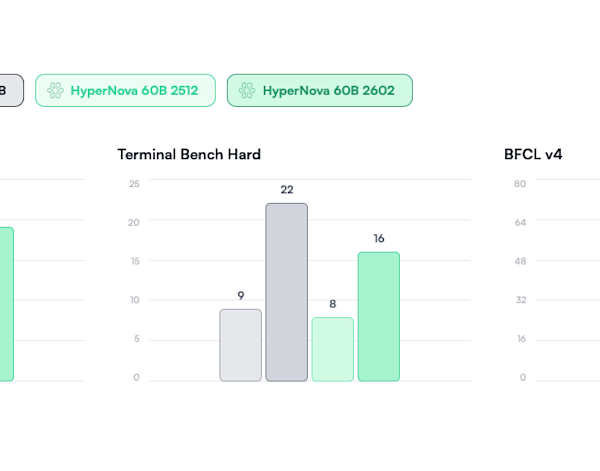Click the pale green bar valued 8
This screenshot has height=471, width=600.
pyautogui.click(x=332, y=349)
